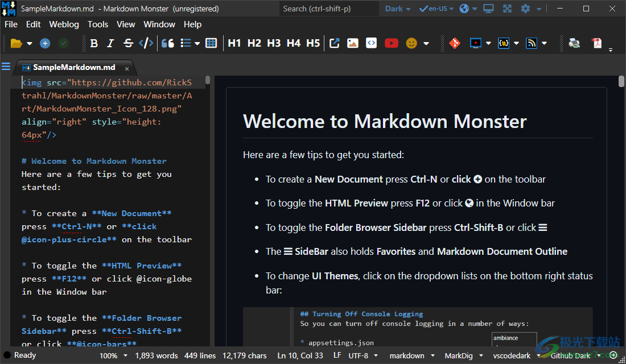This screenshot has width=626, height=364.
Task: Open a file with the folder icon
Action: 16,43
